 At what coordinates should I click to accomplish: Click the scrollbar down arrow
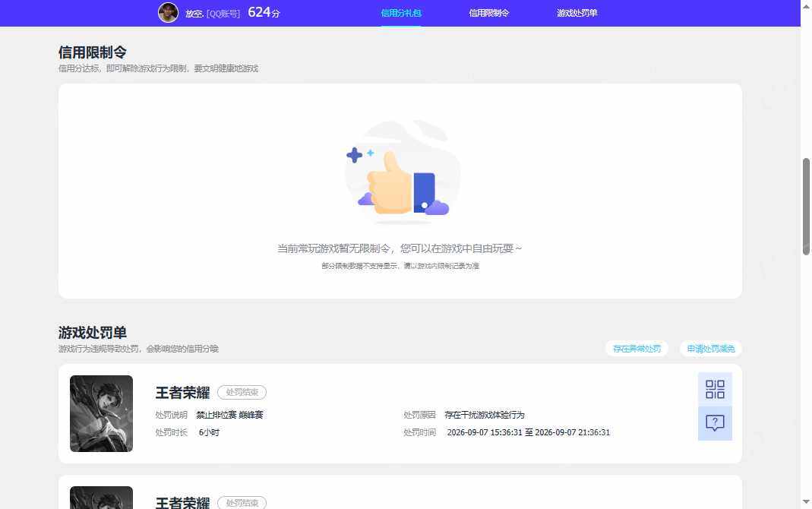coord(806,501)
